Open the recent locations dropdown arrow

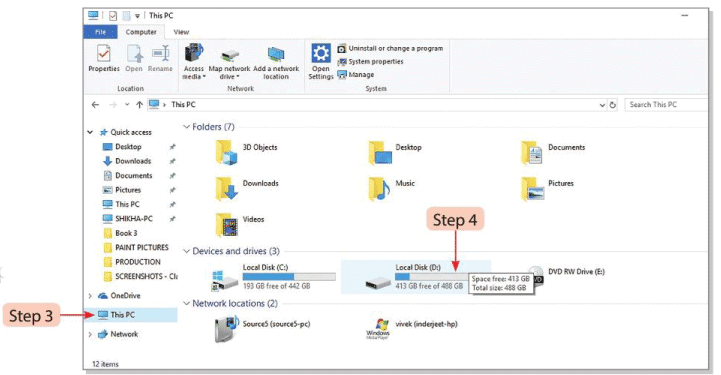127,105
